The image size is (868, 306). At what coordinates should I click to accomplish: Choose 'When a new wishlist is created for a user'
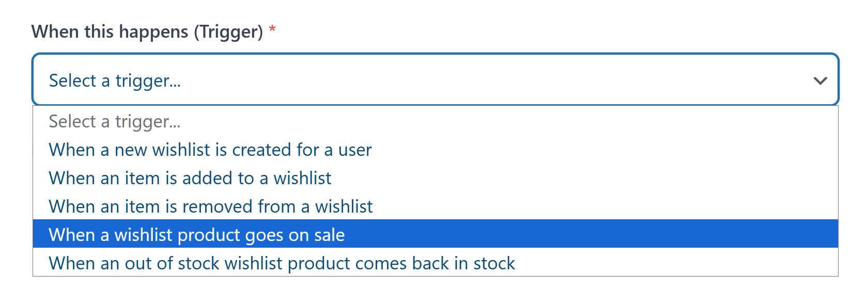pos(210,150)
